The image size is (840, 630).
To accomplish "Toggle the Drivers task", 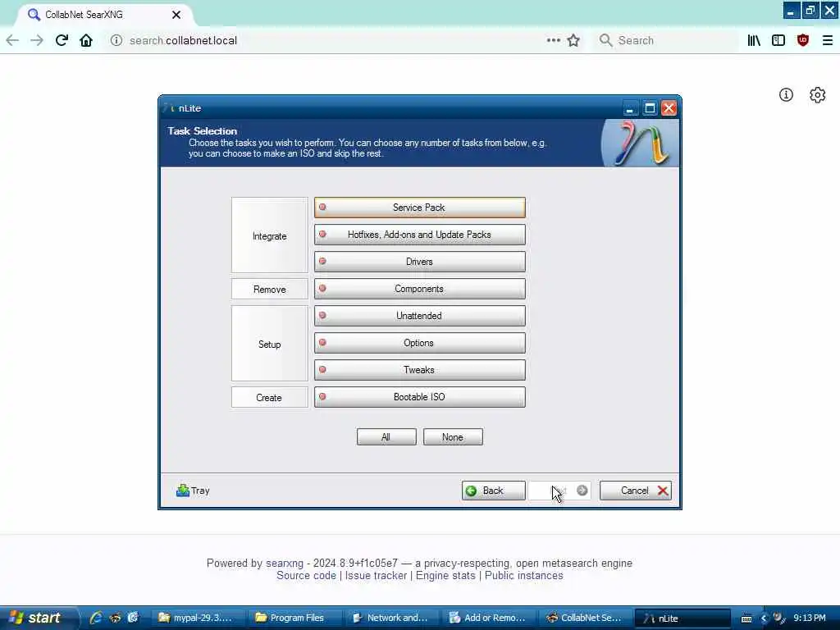I will tap(419, 262).
